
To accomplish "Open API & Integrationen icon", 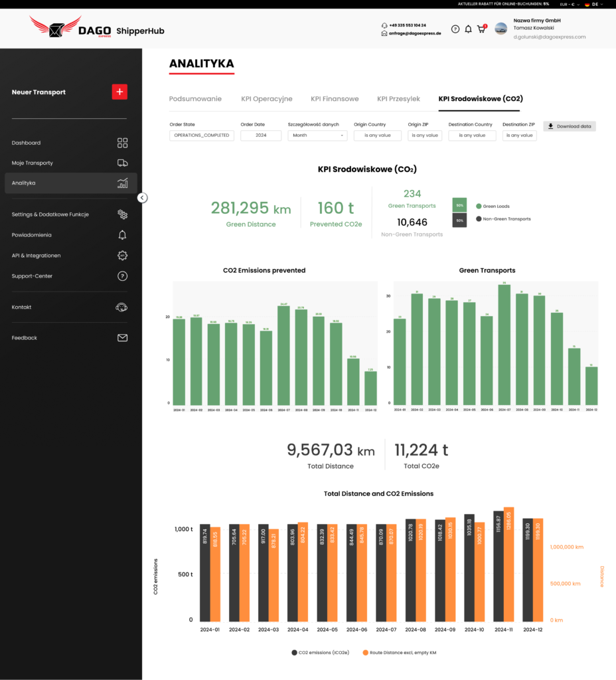I will [x=122, y=256].
